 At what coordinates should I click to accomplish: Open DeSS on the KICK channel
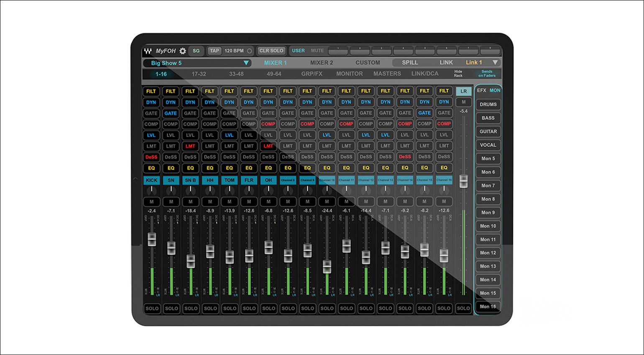151,157
